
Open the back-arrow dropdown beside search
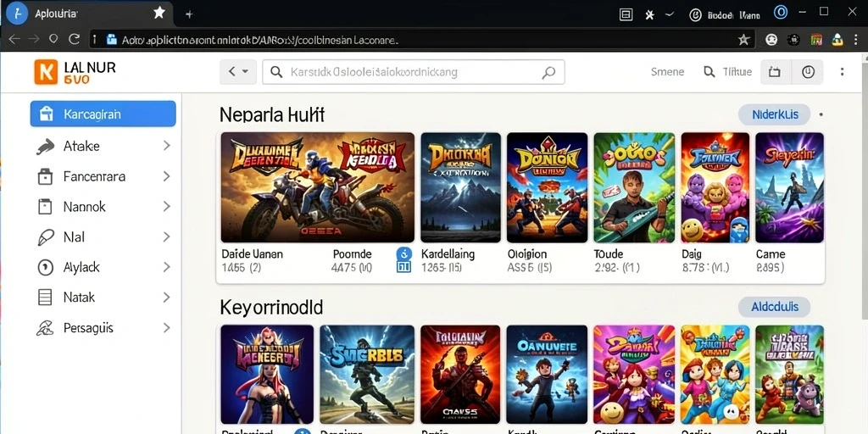(238, 72)
